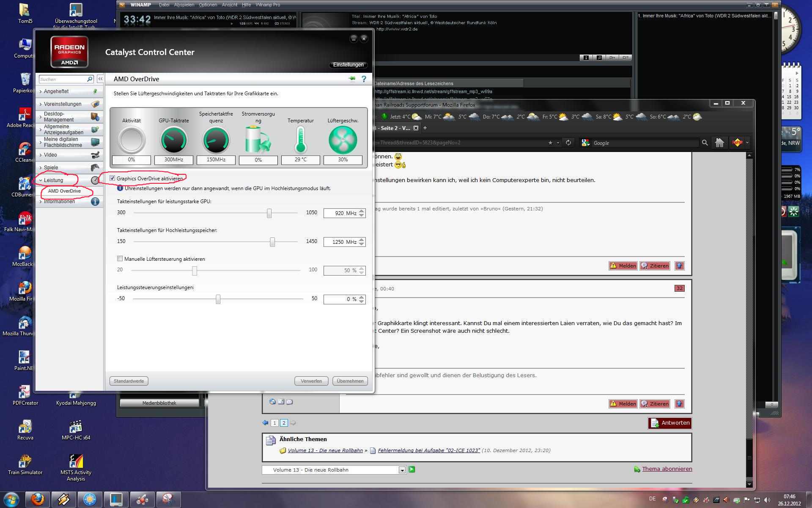Screen dimensions: 812x508
Task: Enable Manuelle Lüftersteuerung aktivieren checkbox
Action: point(120,259)
